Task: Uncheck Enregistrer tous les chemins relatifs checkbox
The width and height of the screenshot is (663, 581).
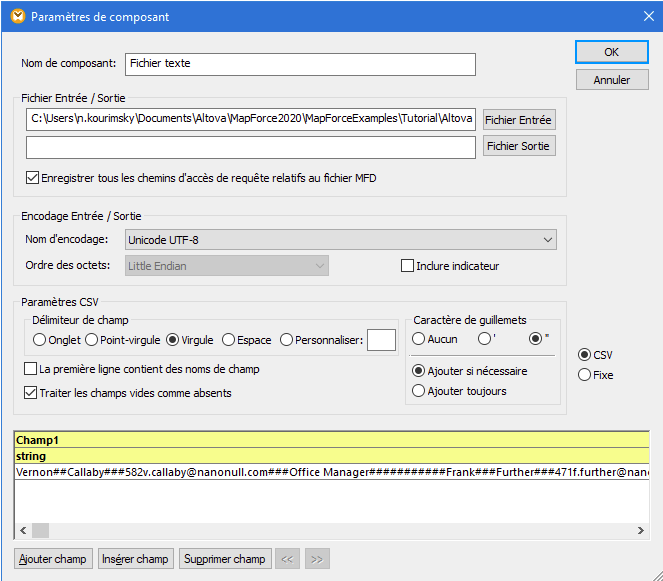Action: pyautogui.click(x=33, y=178)
